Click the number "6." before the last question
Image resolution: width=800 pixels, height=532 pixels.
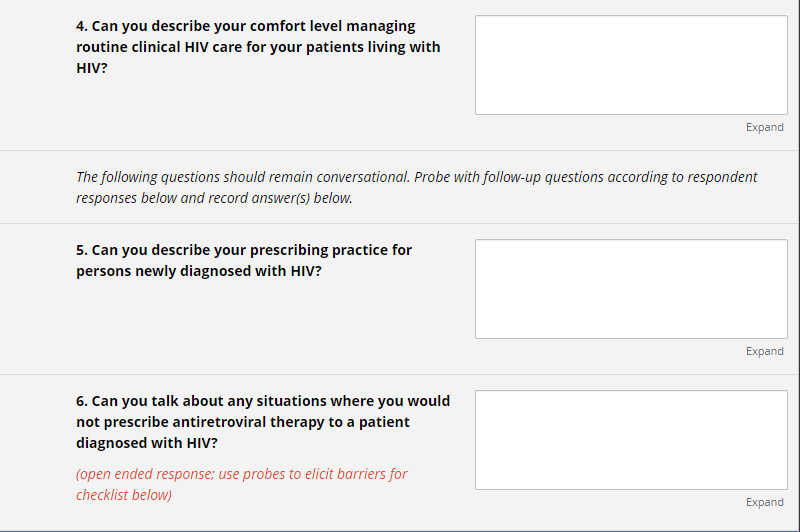82,401
